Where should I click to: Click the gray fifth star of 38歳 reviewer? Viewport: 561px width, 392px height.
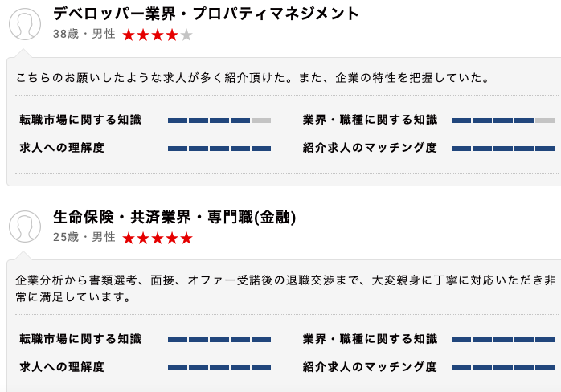[x=186, y=35]
